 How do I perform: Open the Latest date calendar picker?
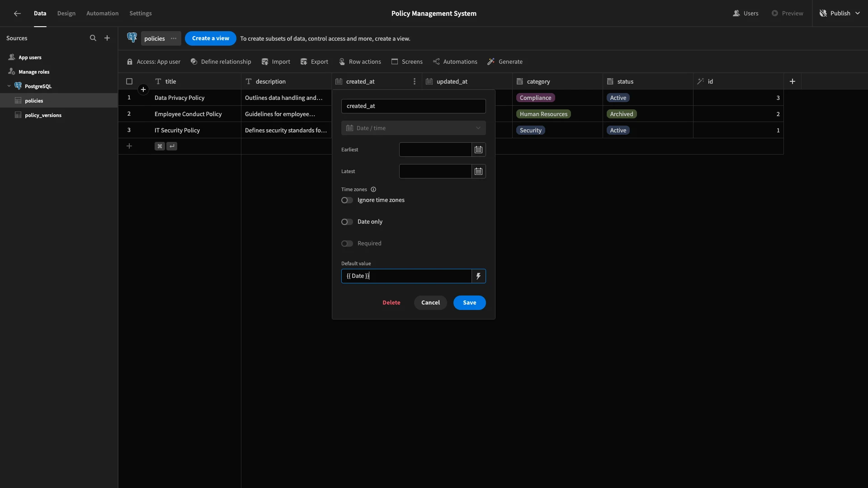click(478, 171)
